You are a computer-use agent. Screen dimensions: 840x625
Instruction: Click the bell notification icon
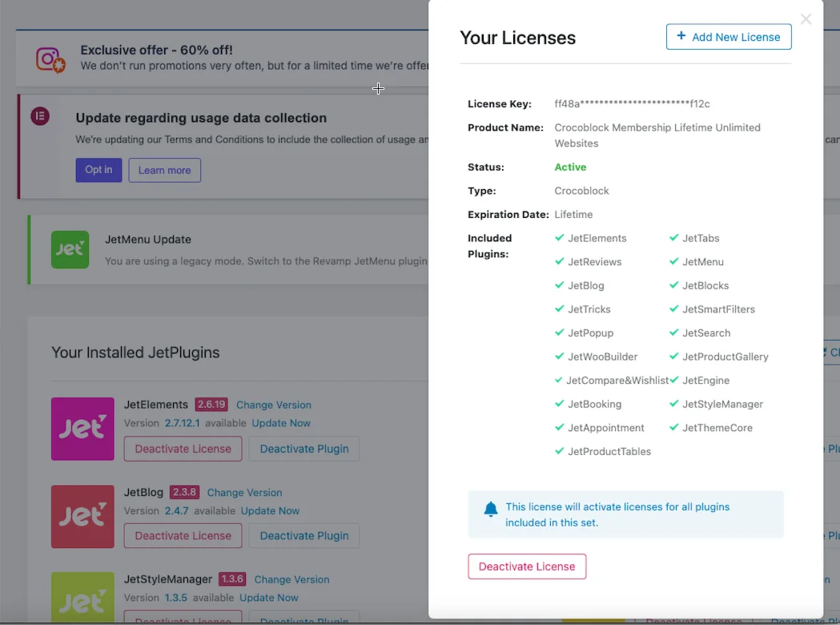(x=491, y=510)
